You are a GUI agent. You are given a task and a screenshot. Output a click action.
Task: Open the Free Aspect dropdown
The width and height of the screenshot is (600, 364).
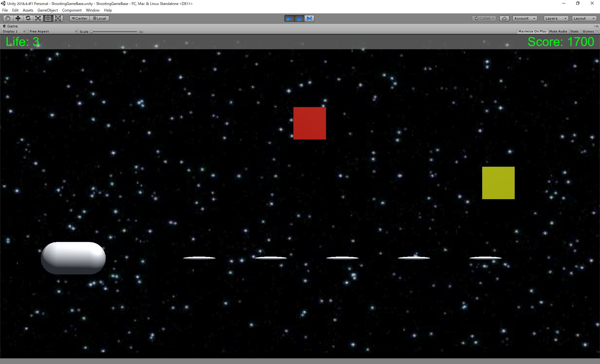53,32
